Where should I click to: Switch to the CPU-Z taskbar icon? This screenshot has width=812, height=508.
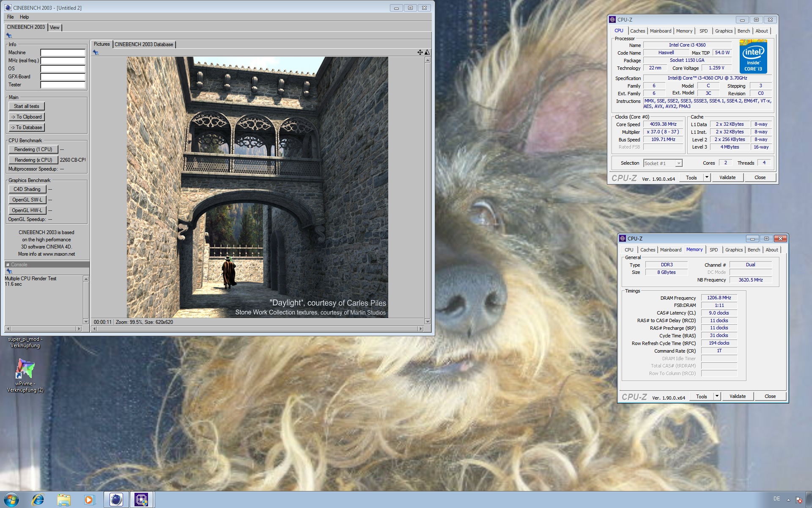pos(141,500)
